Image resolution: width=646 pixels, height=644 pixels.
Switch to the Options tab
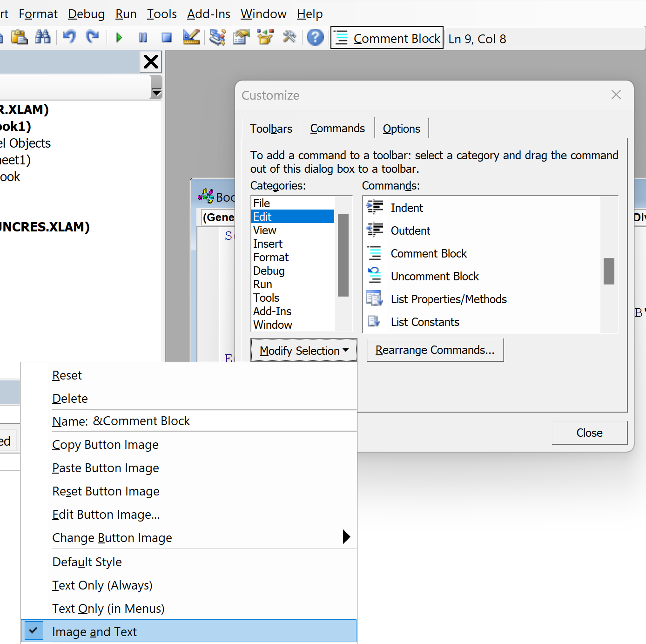(401, 129)
